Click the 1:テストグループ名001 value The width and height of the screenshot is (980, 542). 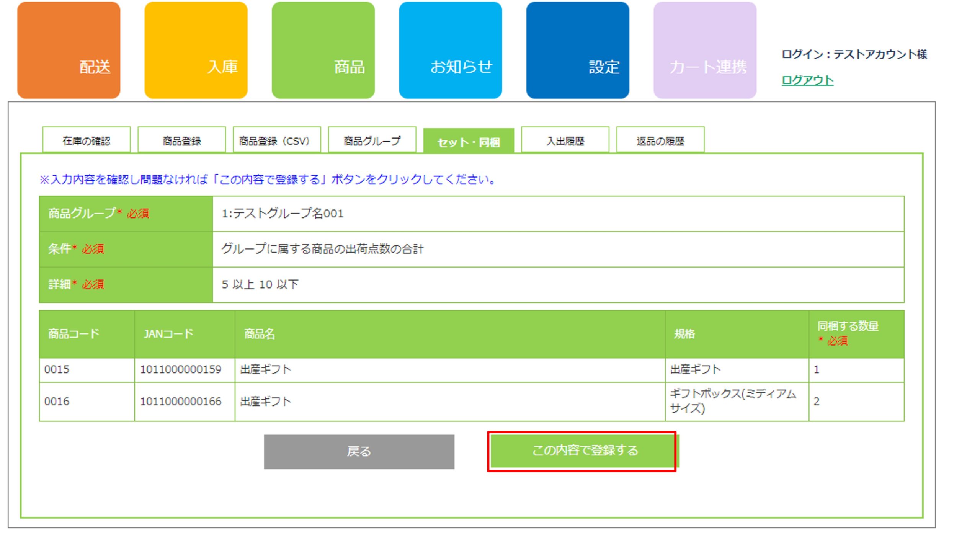(x=283, y=213)
